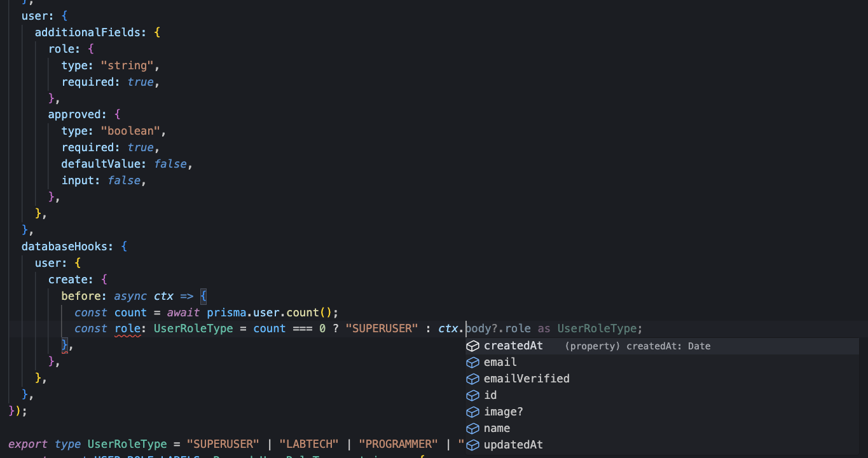Click the red-underlined role variable
This screenshot has height=458, width=868.
[x=128, y=328]
